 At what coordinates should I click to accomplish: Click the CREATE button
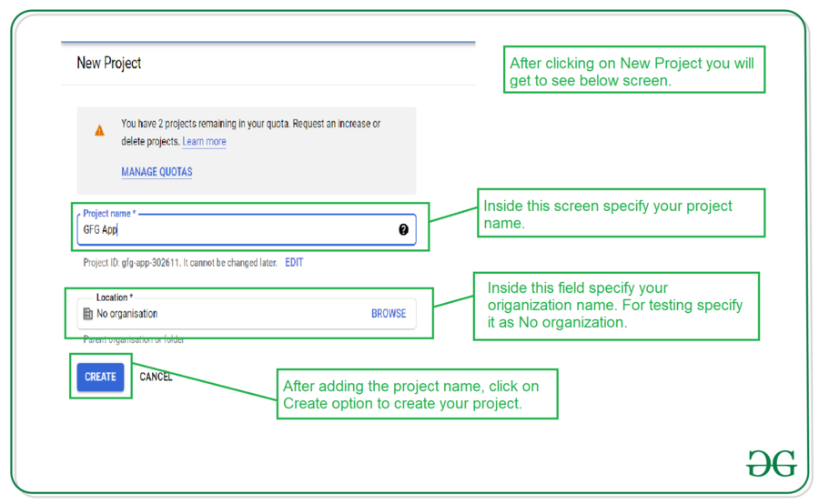(x=100, y=377)
